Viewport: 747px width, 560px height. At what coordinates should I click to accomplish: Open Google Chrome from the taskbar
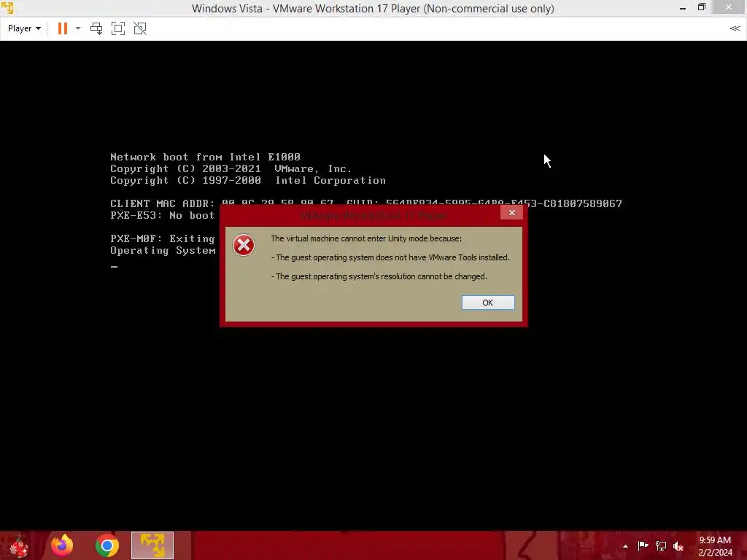coord(107,545)
